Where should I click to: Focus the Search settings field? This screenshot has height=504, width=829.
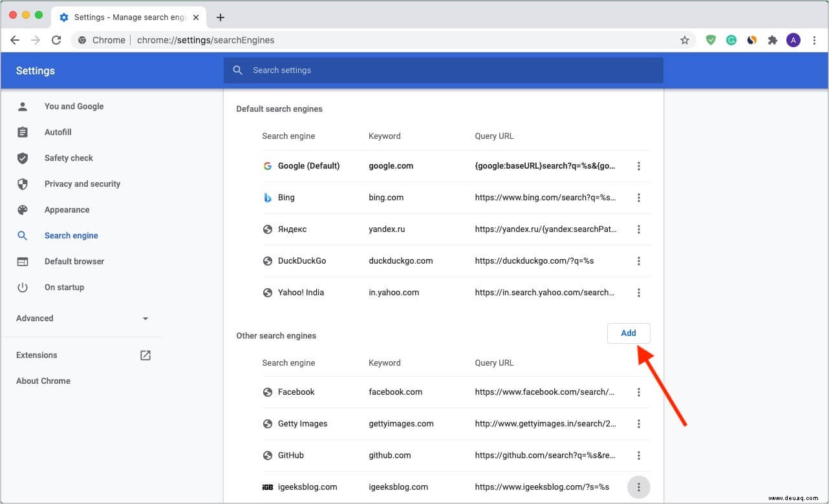pyautogui.click(x=444, y=70)
